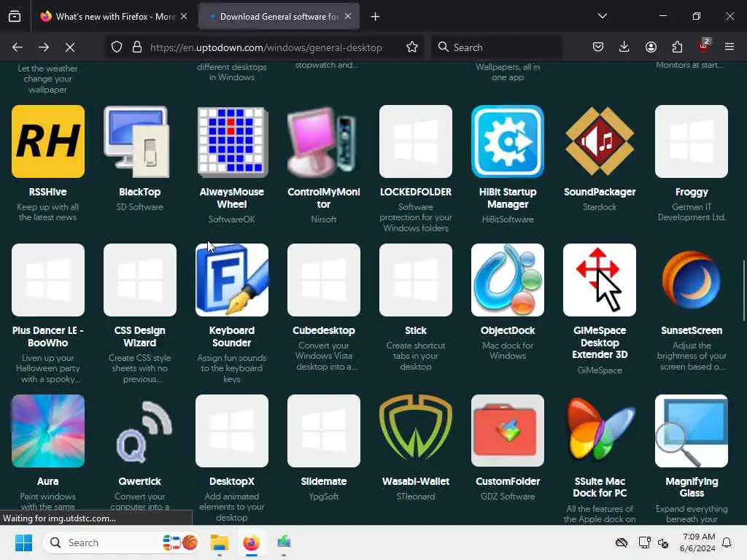Open the Magnifying Glass app icon

click(x=692, y=431)
